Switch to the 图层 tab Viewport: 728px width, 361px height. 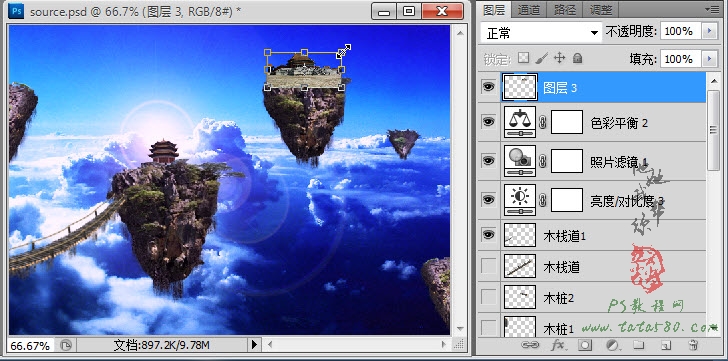tap(494, 9)
